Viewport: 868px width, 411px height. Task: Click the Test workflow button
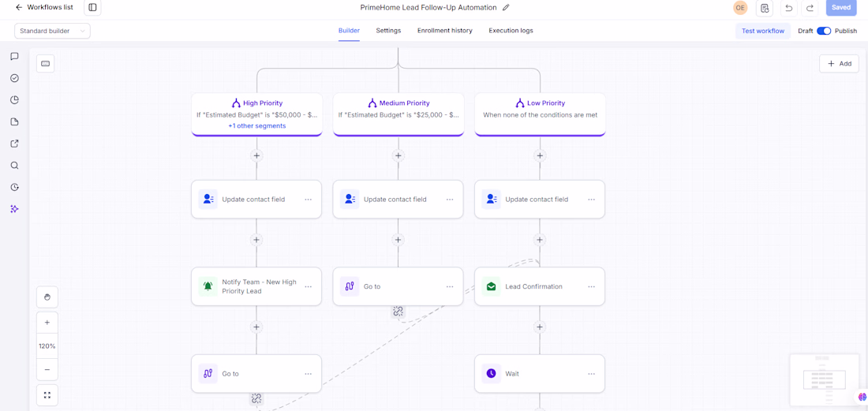[763, 31]
